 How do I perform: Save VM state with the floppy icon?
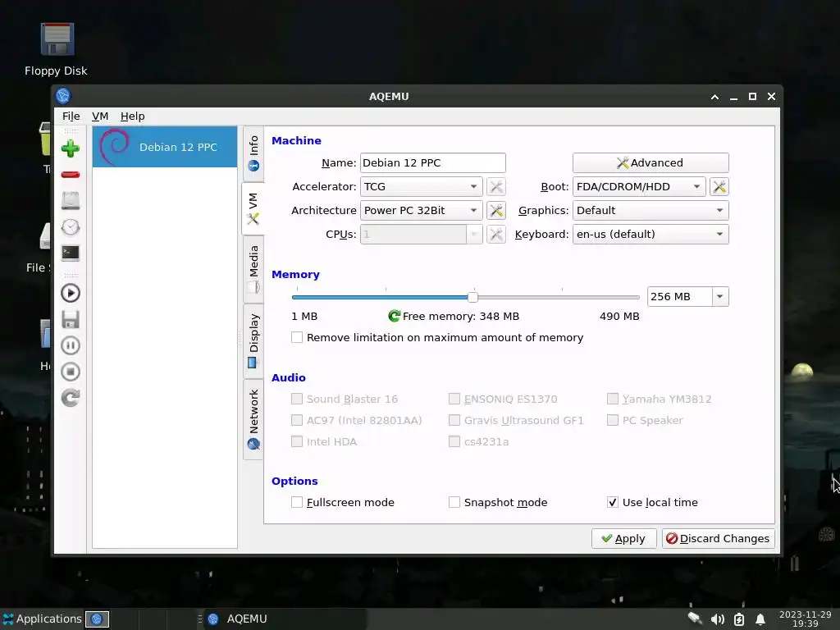pyautogui.click(x=71, y=319)
